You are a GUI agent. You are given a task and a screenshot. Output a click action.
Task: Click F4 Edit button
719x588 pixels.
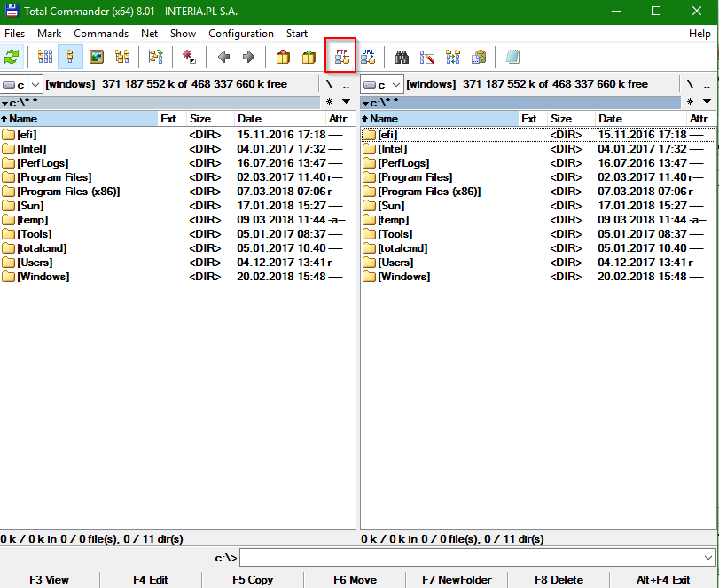[151, 580]
